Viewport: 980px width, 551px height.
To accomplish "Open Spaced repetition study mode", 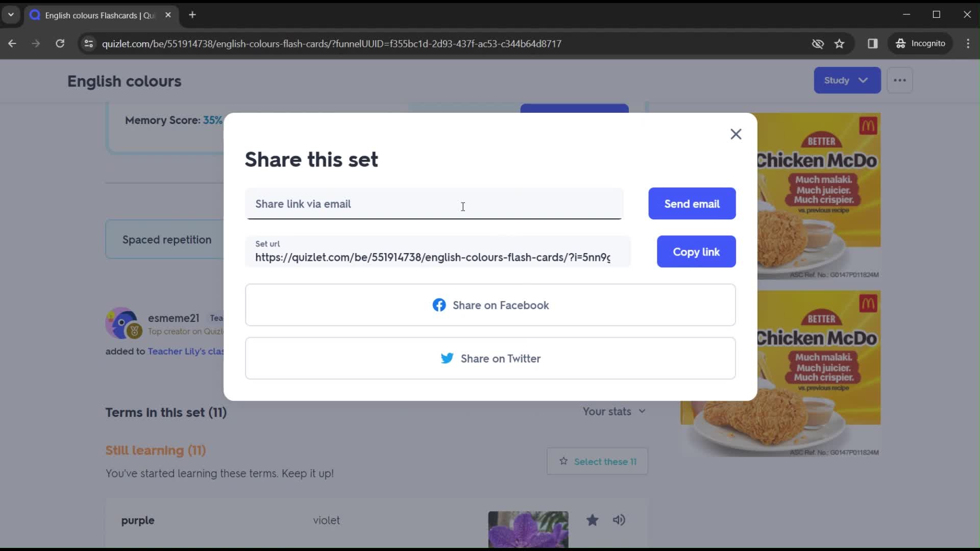I will 166,239.
